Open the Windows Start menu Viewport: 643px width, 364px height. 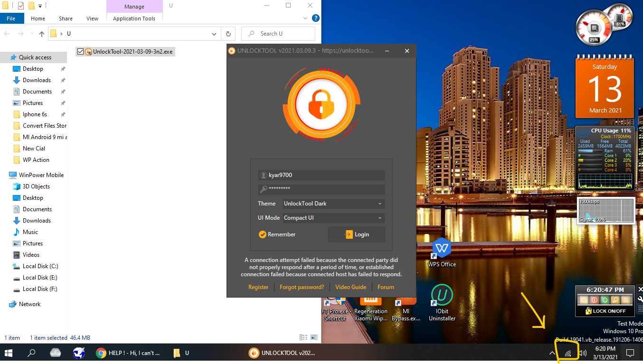pyautogui.click(x=9, y=353)
